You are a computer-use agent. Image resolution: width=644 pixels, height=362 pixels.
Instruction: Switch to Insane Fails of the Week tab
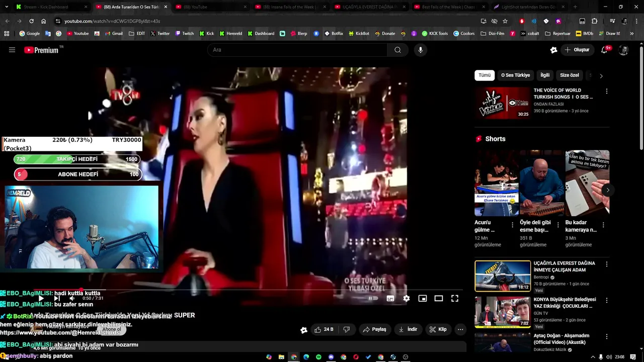pyautogui.click(x=291, y=7)
